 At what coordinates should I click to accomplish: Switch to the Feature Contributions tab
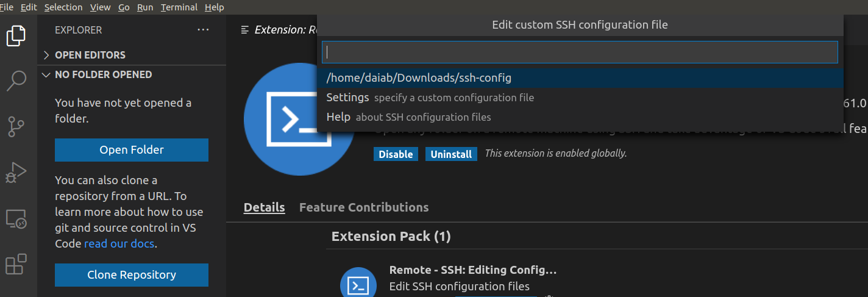tap(364, 207)
